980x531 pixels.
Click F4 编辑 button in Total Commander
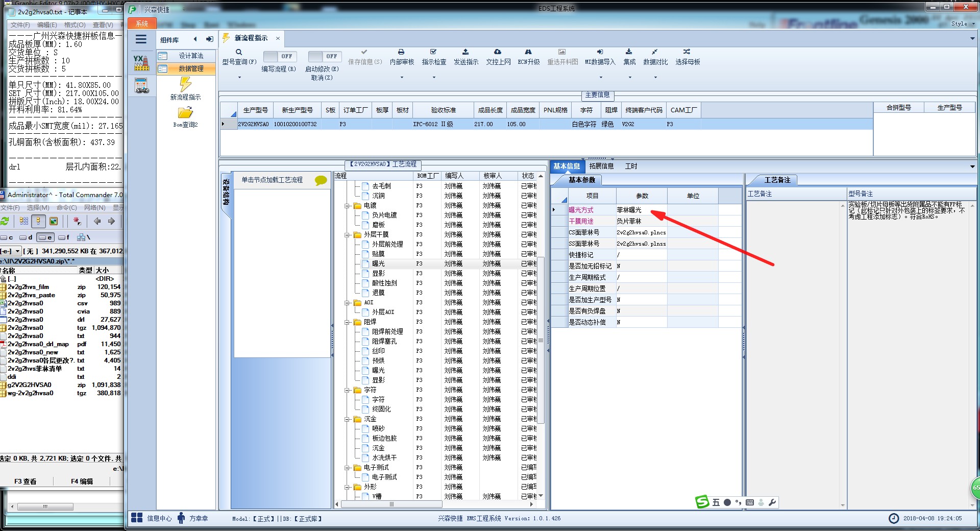coord(82,481)
